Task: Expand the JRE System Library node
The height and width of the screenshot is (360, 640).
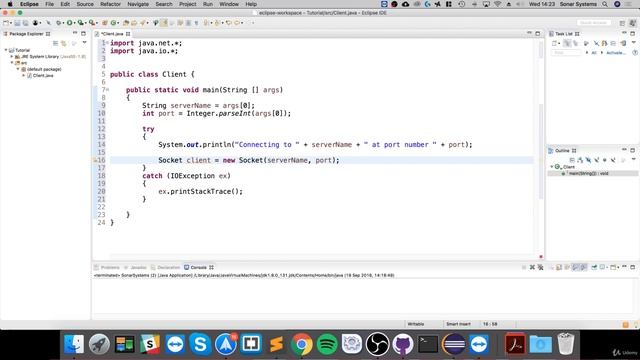Action: tap(12, 57)
